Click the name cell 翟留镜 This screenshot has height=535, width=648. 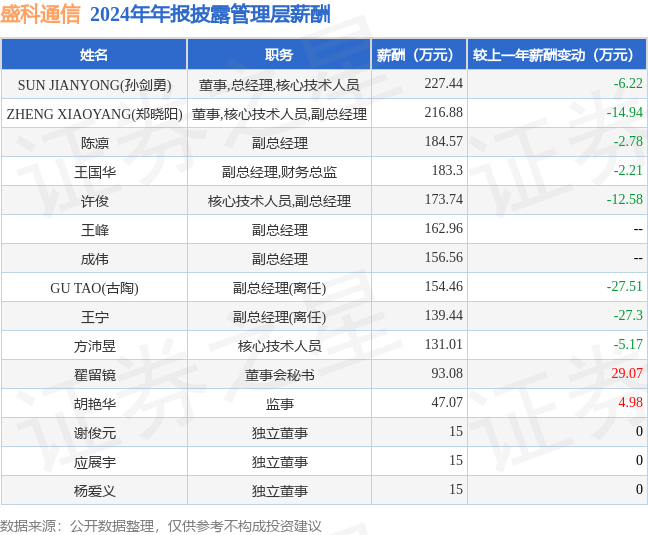95,375
